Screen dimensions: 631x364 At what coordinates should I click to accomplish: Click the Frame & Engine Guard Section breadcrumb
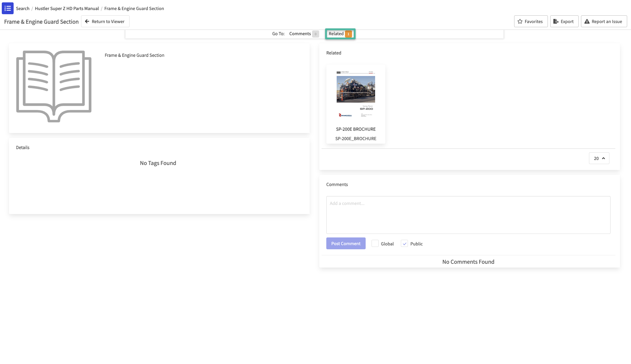(x=134, y=9)
